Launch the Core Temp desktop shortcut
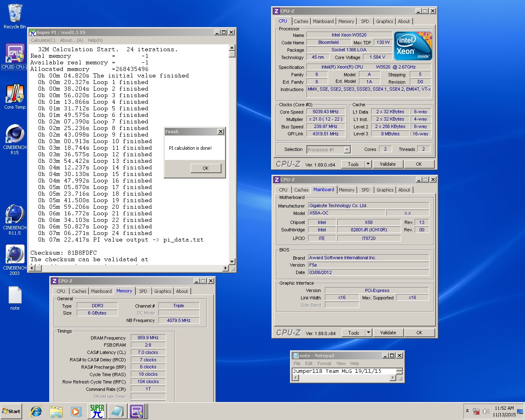 click(x=15, y=97)
